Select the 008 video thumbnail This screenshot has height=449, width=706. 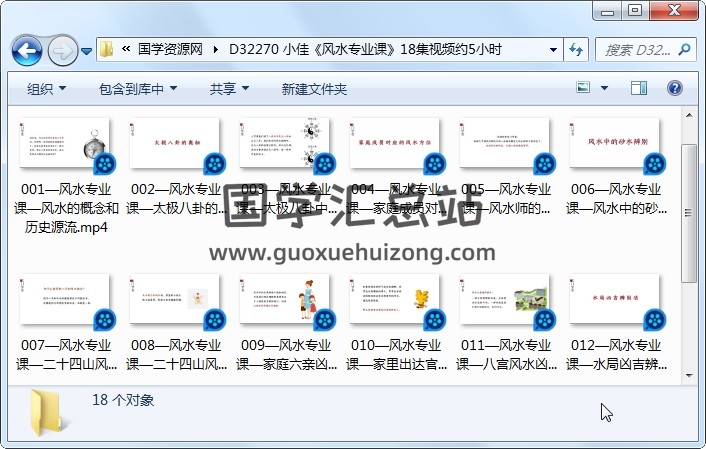click(176, 301)
